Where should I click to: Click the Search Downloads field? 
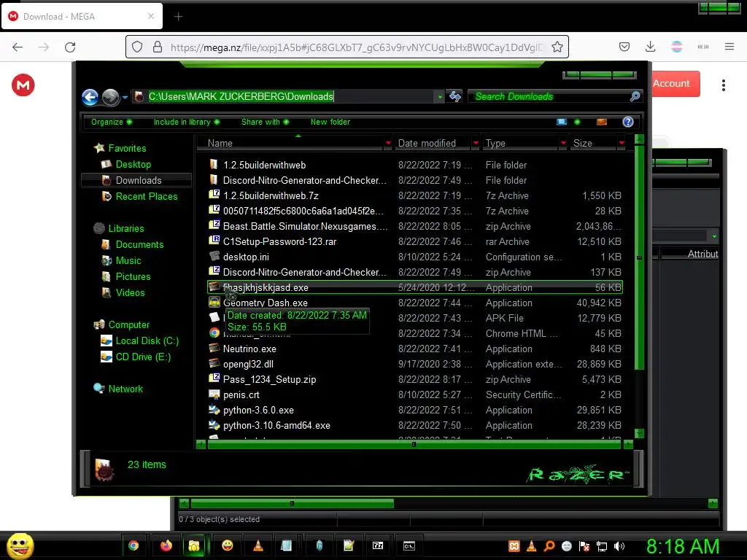[554, 97]
